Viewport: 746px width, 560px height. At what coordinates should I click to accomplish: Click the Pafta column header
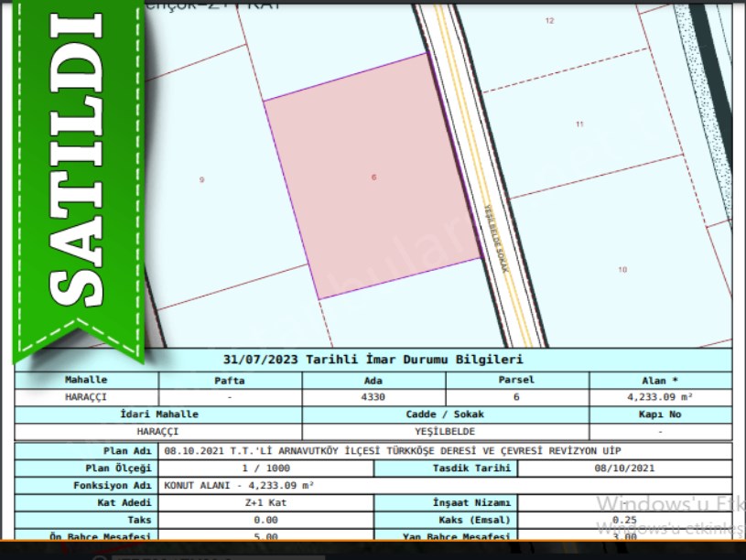tap(230, 380)
